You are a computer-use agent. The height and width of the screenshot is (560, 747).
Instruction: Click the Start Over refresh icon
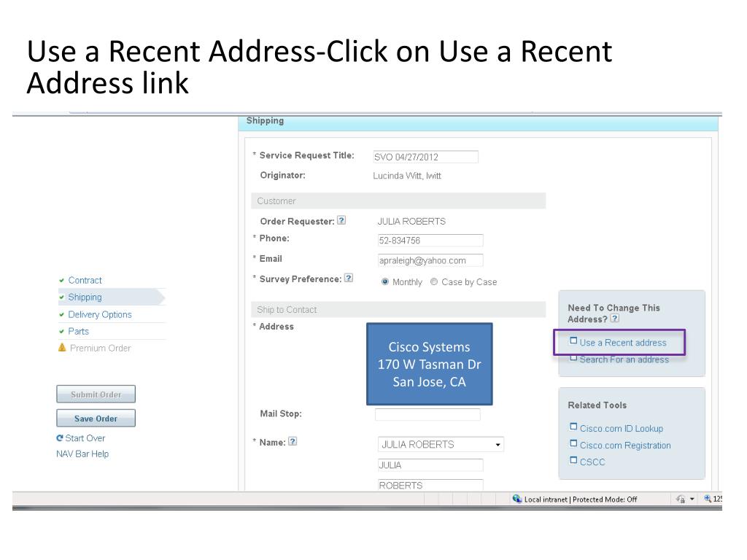point(60,437)
